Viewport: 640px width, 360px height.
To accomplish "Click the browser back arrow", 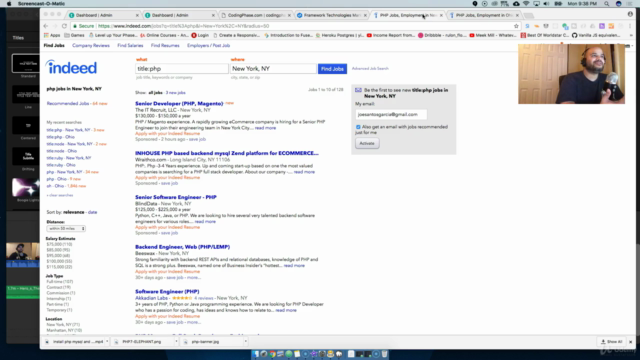I will click(46, 26).
